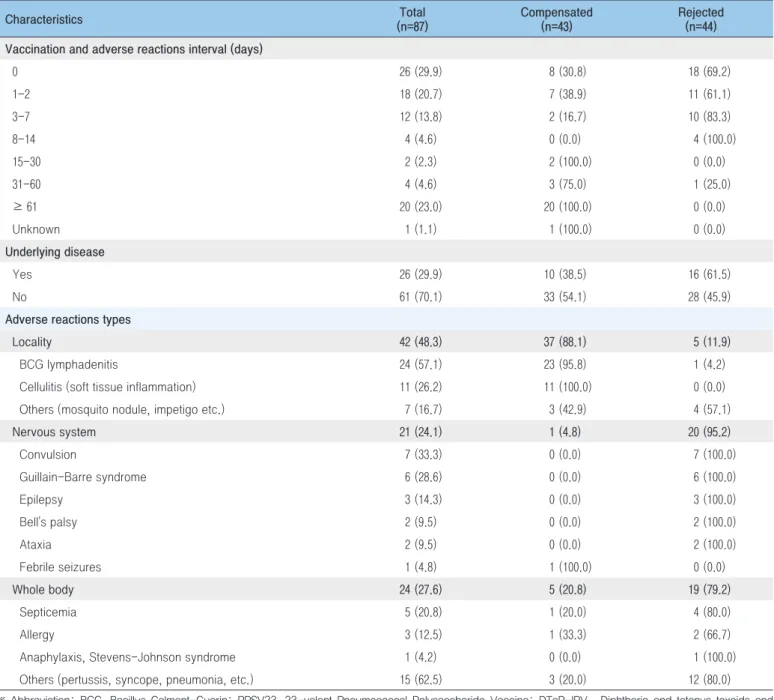Select the '4 (57.1)' rejected value

pos(712,410)
